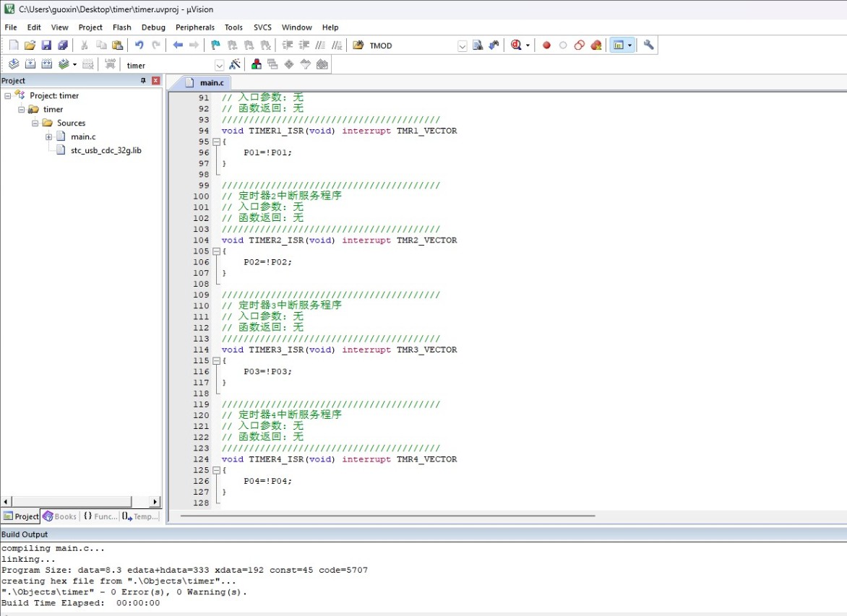Collapse the timer target group
The width and height of the screenshot is (847, 616).
coord(21,110)
